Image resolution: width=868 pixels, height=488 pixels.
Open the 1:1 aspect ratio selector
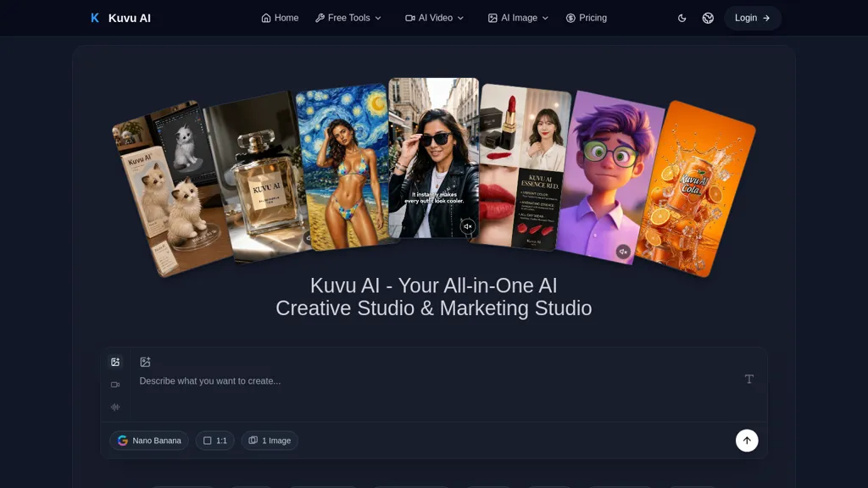pos(214,441)
